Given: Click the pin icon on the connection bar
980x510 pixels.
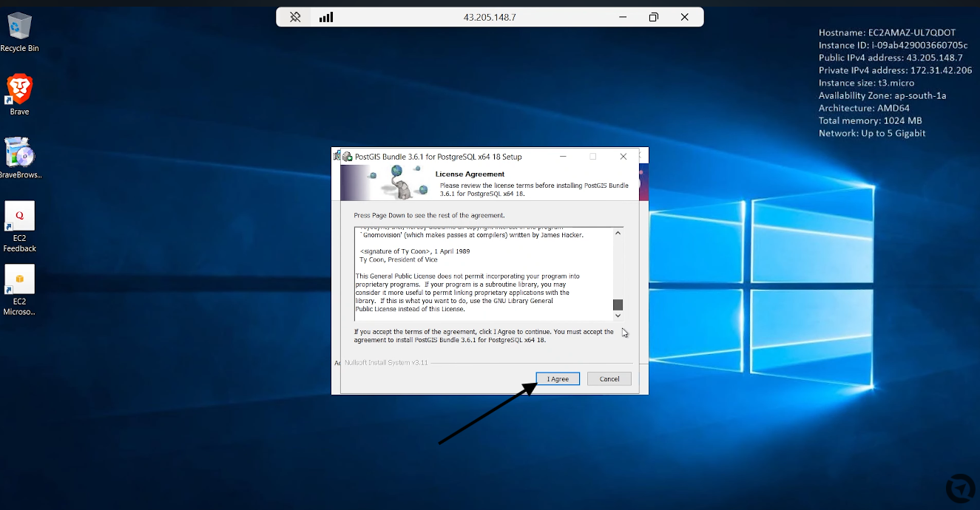Looking at the screenshot, I should pyautogui.click(x=295, y=17).
